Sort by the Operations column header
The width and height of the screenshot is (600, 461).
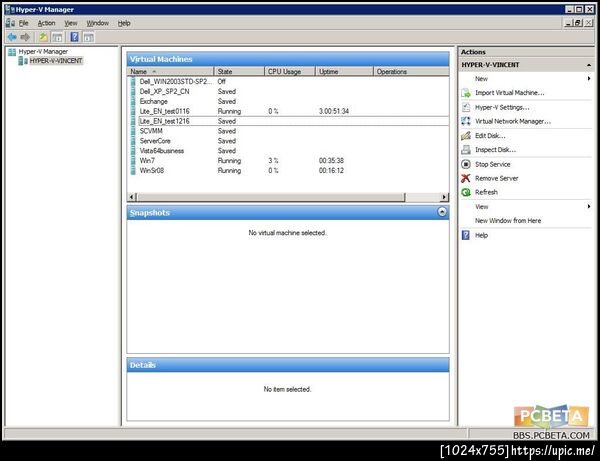pos(411,72)
